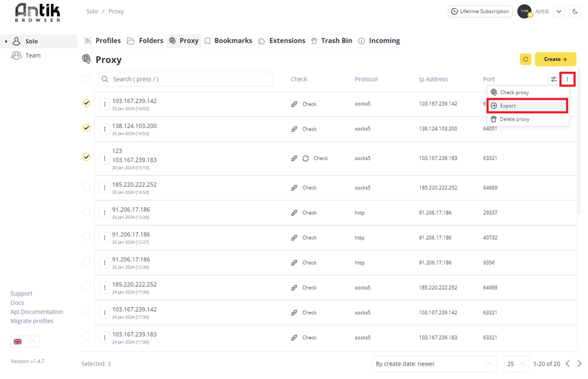This screenshot has width=588, height=379.
Task: Open row menu for proxy 138.124.103.200
Action: point(105,129)
